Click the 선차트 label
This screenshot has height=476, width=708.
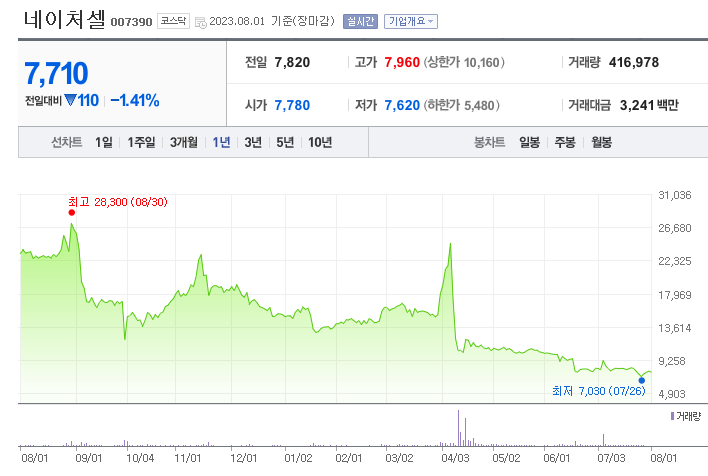[x=66, y=142]
